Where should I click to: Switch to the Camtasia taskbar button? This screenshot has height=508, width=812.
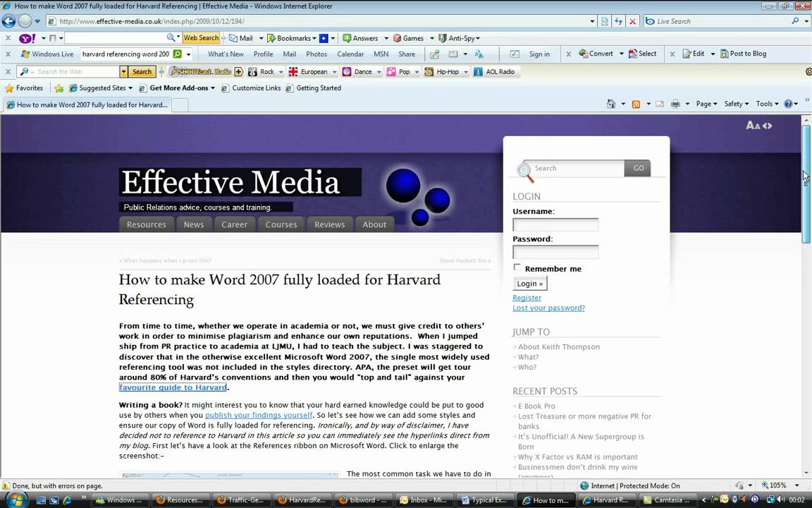pyautogui.click(x=667, y=500)
